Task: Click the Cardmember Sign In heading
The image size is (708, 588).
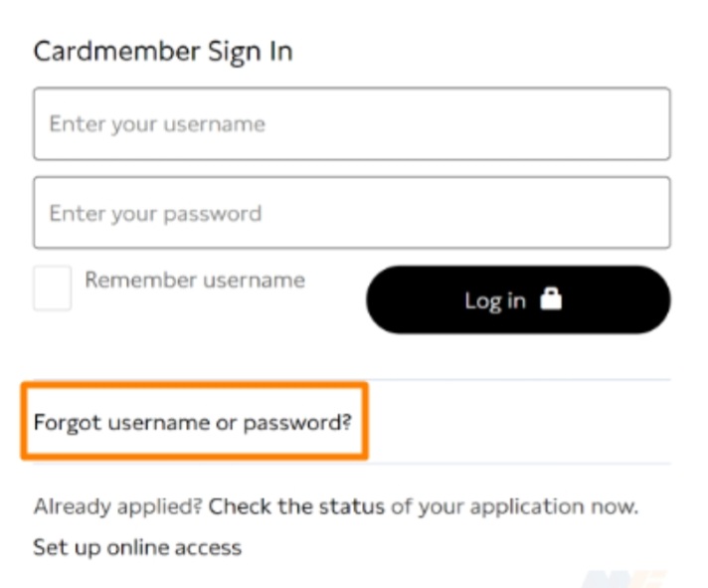Action: click(x=163, y=52)
